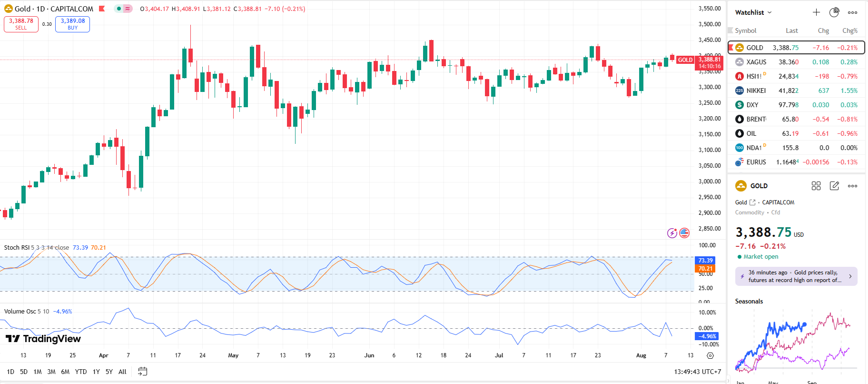Click the 3,388.78 SELL button

[21, 24]
